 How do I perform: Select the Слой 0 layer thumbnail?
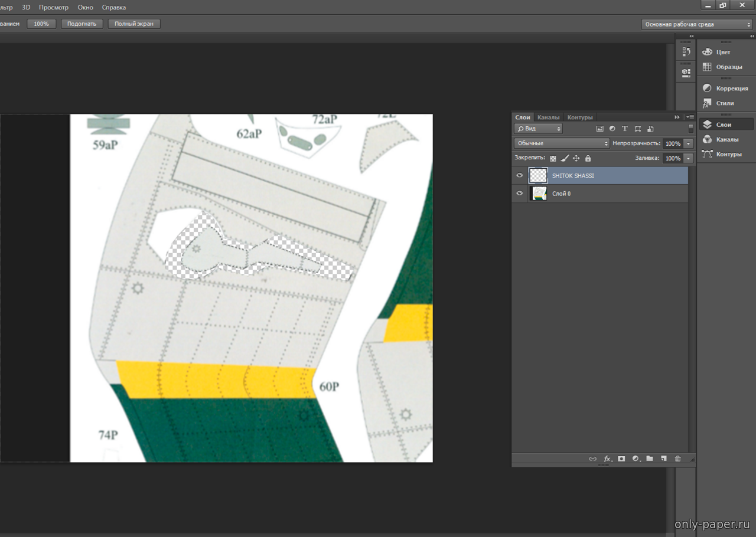(539, 194)
